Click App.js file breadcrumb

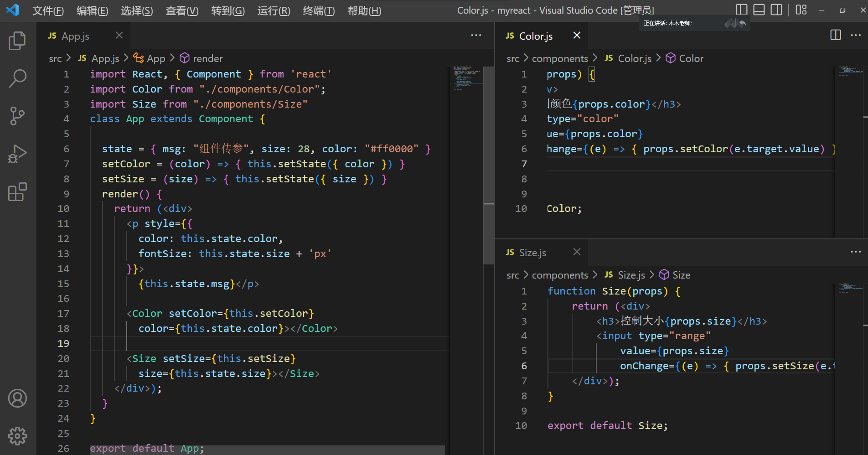105,59
